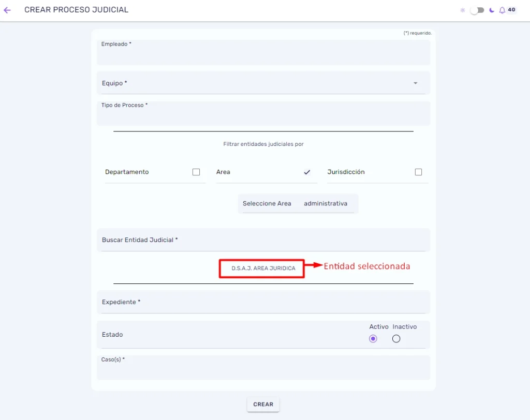Select the Inactivo radio button

click(x=396, y=339)
